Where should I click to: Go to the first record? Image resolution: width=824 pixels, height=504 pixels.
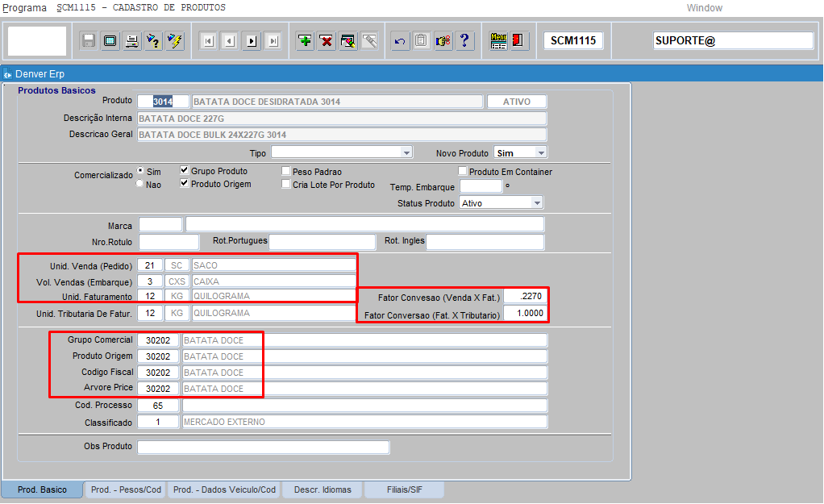pos(209,41)
